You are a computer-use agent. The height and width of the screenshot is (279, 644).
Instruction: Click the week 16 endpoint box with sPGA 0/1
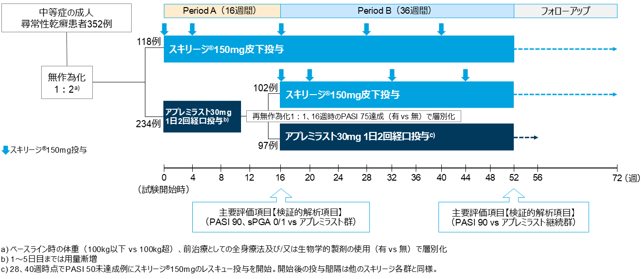coord(281,217)
